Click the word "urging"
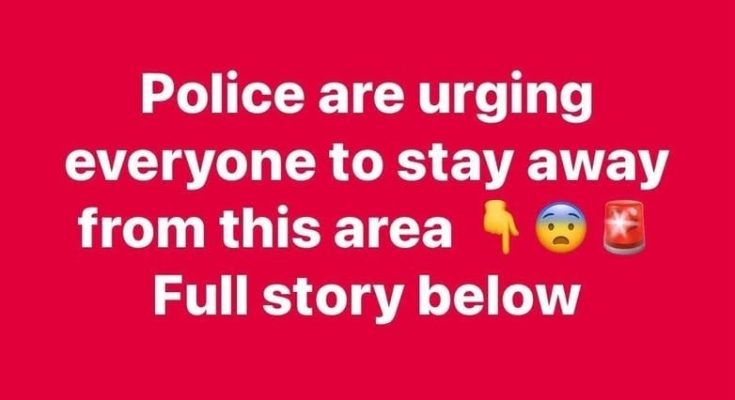 [506, 100]
